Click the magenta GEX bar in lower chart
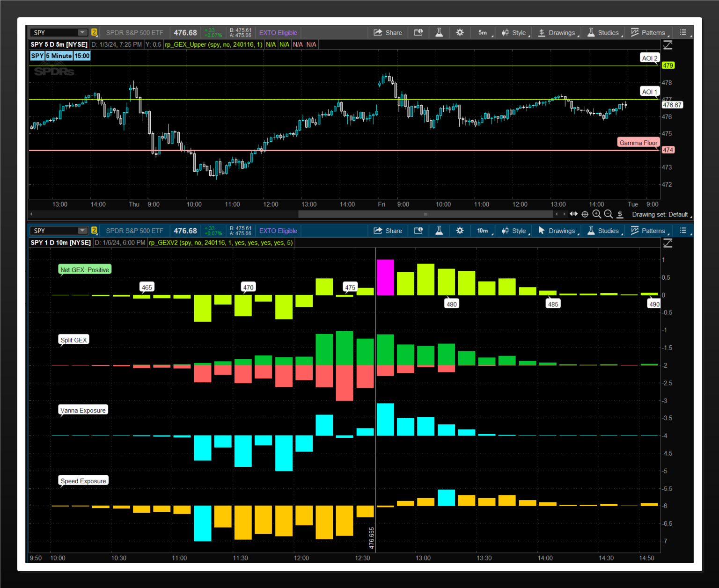This screenshot has height=588, width=719. tap(385, 277)
